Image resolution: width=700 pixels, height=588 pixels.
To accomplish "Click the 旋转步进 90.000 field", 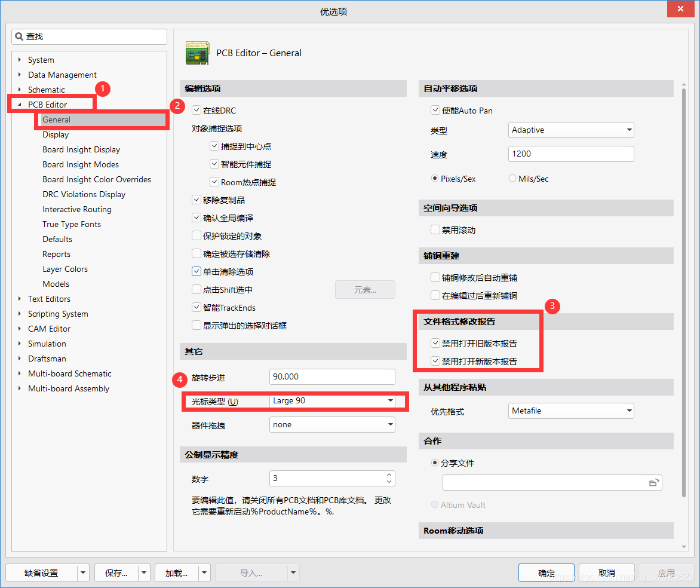I will (x=332, y=376).
